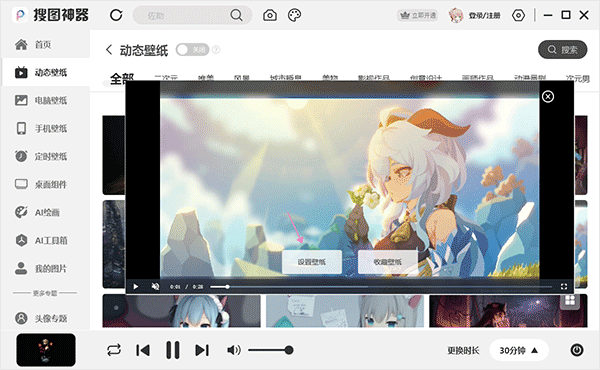
Task: Click the 设置壁纸 button
Action: (x=311, y=262)
